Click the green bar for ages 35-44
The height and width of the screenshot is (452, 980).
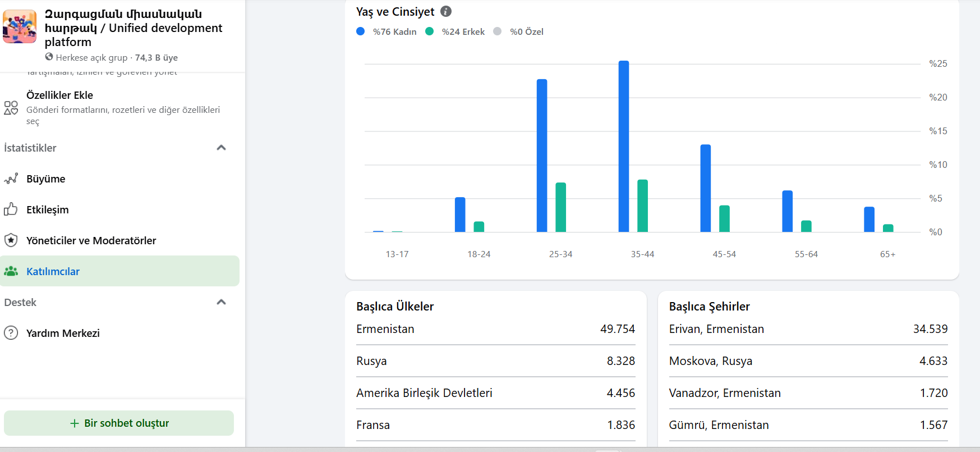tap(643, 206)
